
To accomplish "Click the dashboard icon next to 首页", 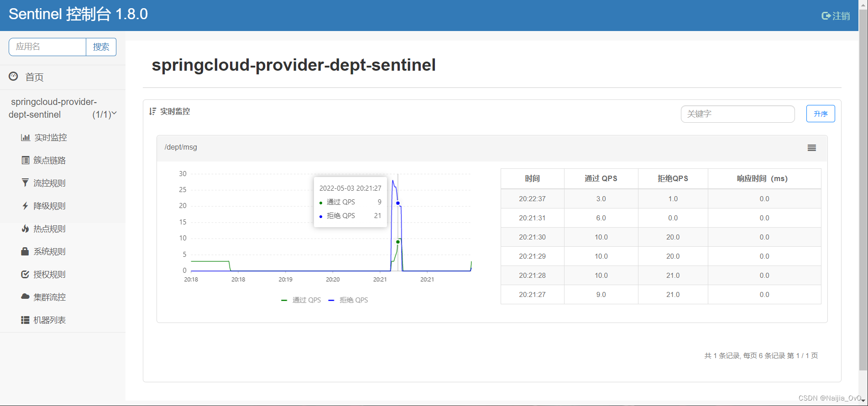I will (14, 77).
